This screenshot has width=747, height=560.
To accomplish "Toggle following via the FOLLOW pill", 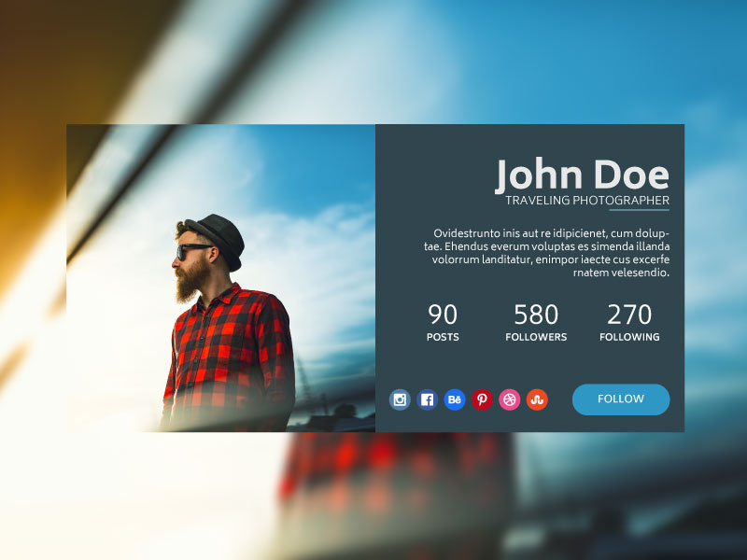I will point(621,399).
